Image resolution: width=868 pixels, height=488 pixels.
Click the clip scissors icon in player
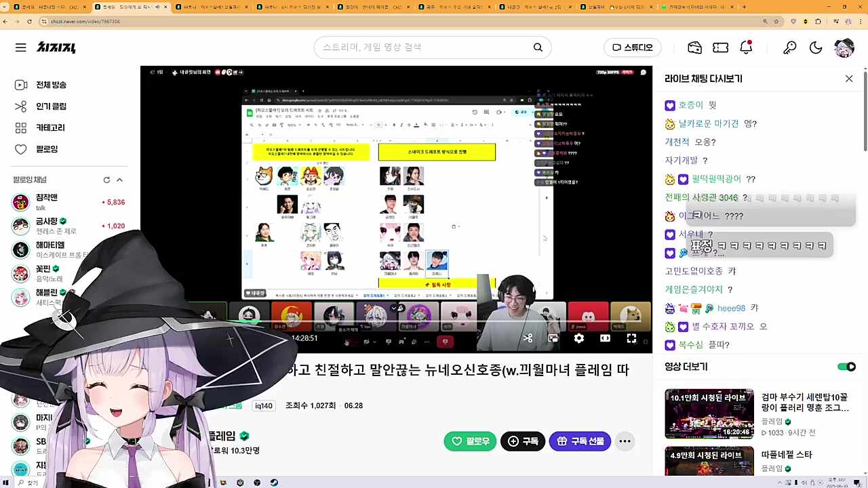(x=528, y=338)
